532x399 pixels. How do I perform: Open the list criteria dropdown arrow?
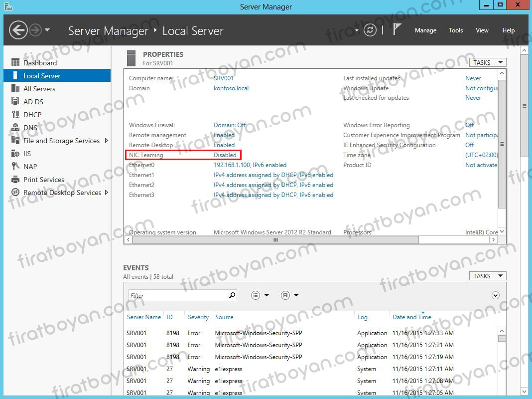click(266, 295)
